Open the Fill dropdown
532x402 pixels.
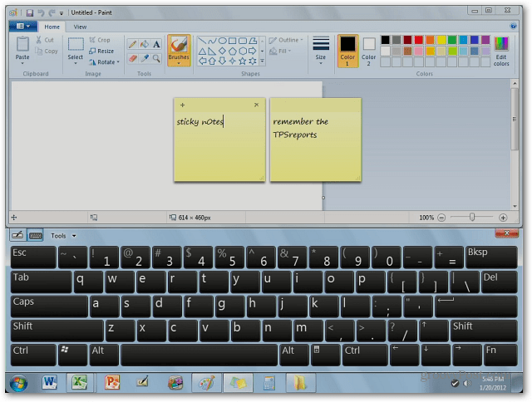280,51
